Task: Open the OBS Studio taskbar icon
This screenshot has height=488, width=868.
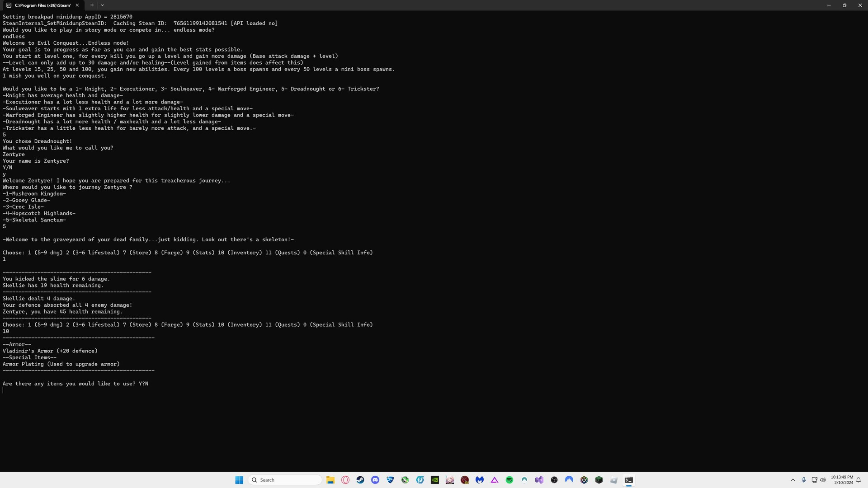Action: point(554,480)
